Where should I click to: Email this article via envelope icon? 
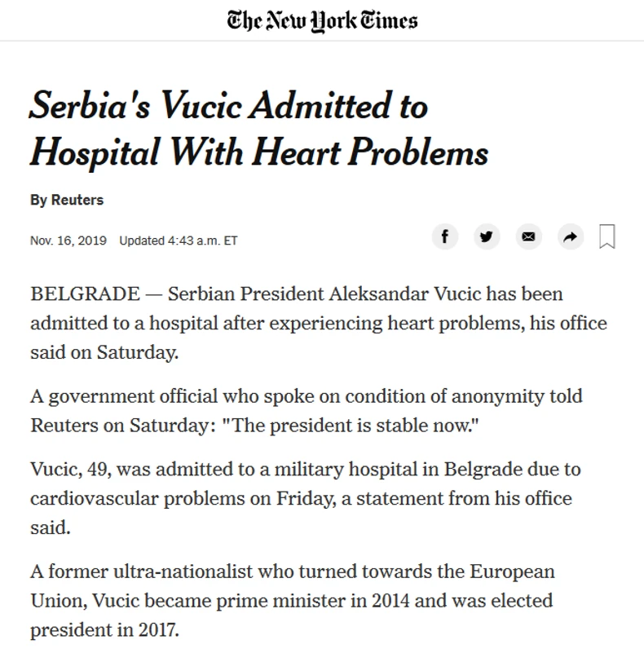coord(528,236)
